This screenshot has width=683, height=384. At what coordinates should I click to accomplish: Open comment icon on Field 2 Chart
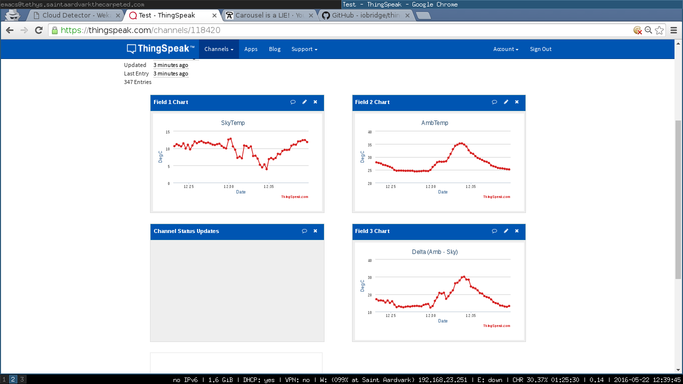494,102
